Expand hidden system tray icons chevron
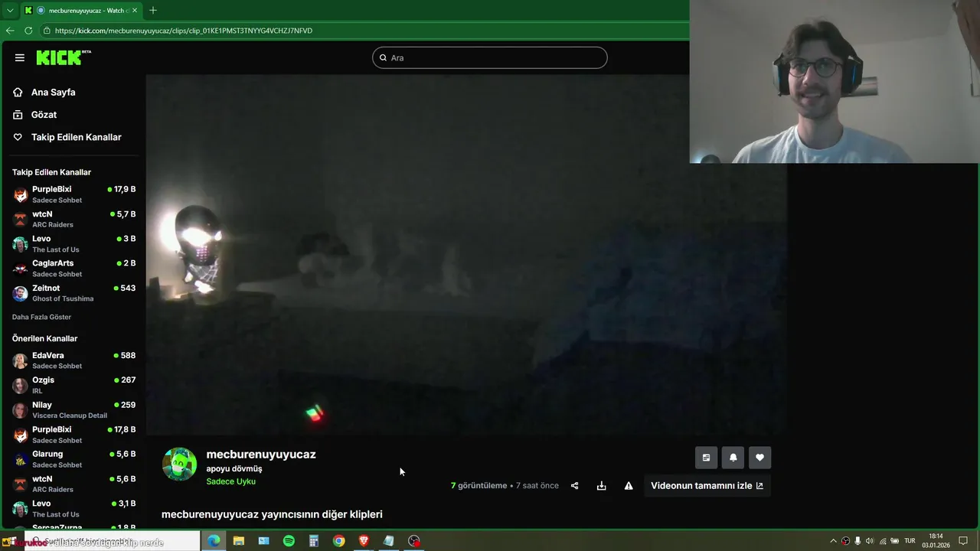The height and width of the screenshot is (551, 980). tap(833, 541)
